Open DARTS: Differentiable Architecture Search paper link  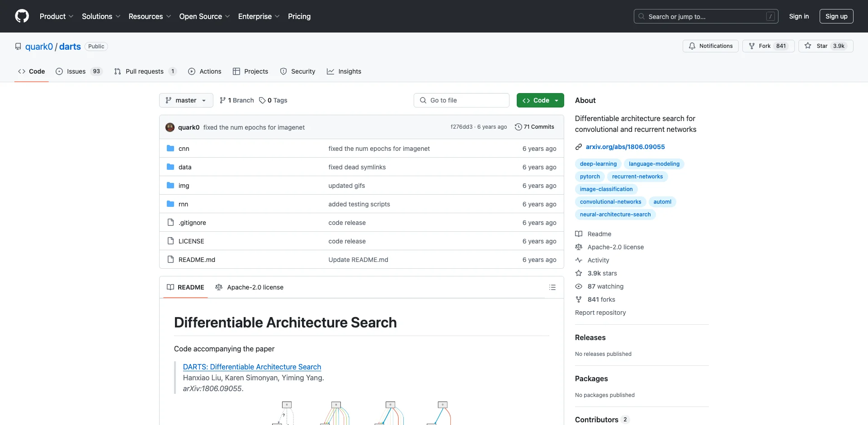(252, 367)
